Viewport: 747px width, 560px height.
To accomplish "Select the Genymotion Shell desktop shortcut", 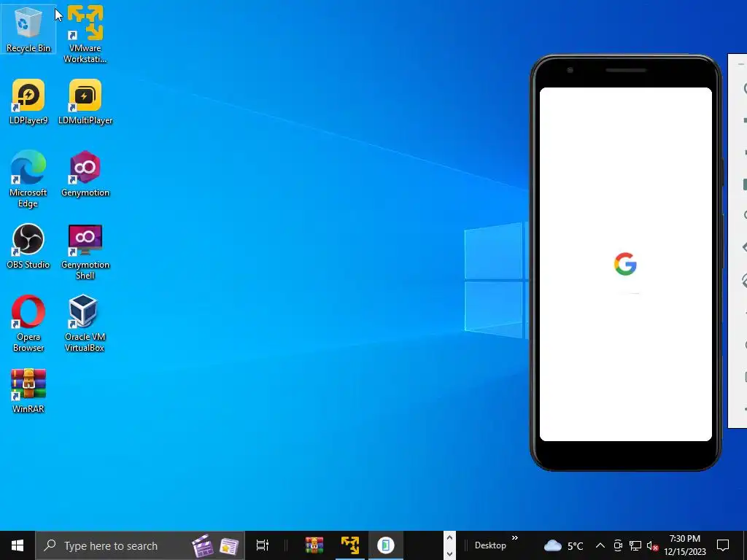I will click(x=85, y=252).
